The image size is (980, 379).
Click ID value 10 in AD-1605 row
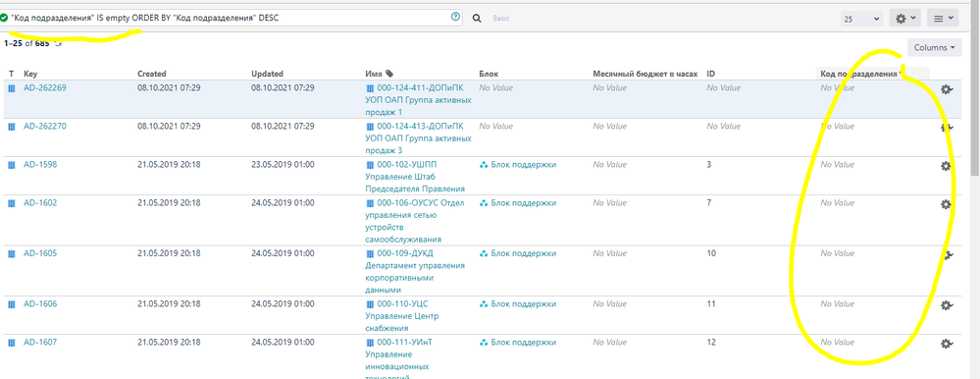(x=710, y=253)
